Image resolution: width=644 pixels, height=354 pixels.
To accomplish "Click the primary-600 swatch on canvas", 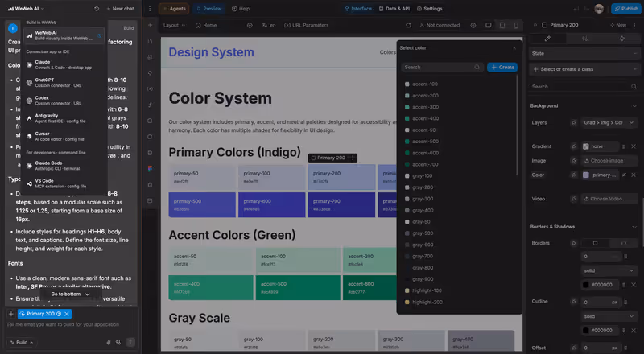I will pyautogui.click(x=272, y=205).
